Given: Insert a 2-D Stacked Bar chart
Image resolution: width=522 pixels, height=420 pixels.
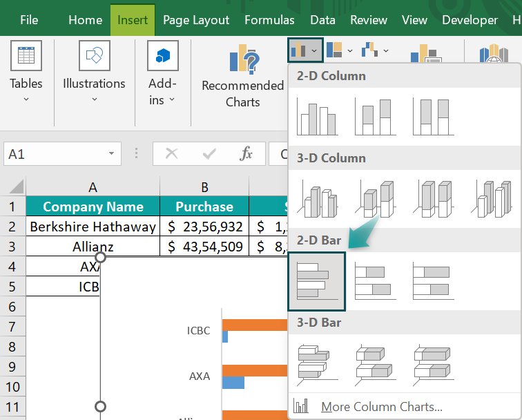Looking at the screenshot, I should coord(375,280).
